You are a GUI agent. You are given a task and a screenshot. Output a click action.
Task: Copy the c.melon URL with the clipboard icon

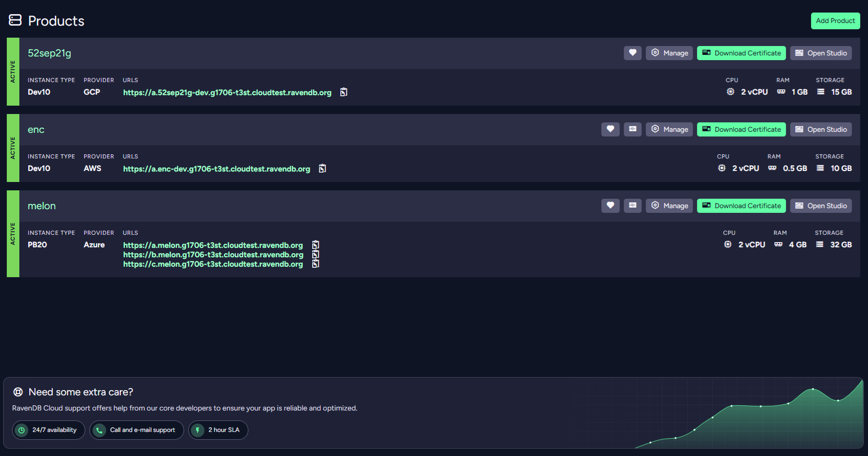(315, 264)
